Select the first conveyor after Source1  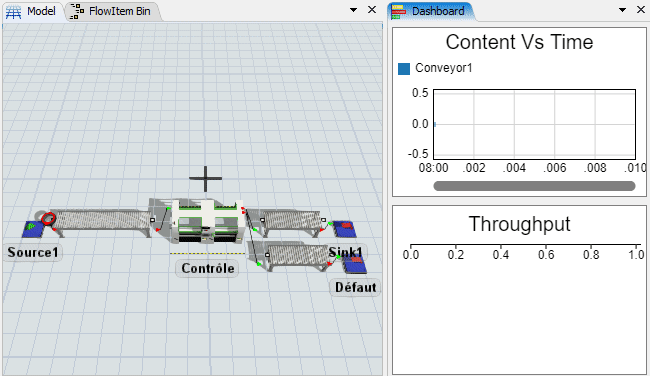(x=102, y=221)
